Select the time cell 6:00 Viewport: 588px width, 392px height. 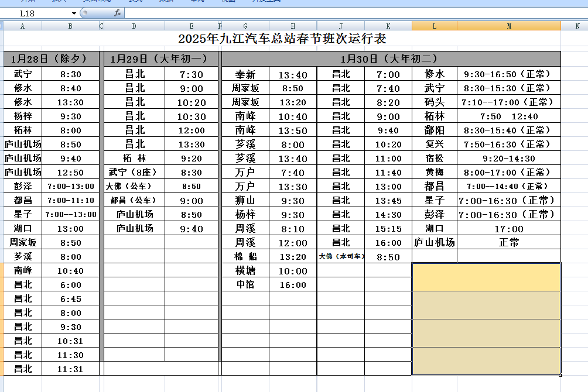coord(70,284)
